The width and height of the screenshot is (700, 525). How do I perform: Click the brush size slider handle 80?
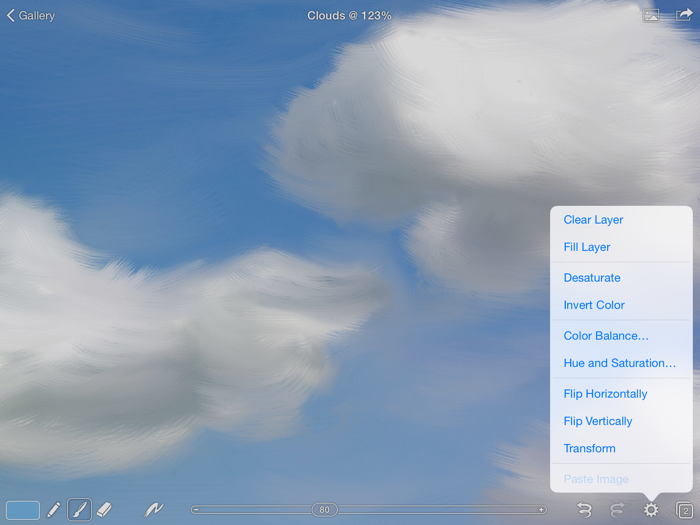coord(325,509)
